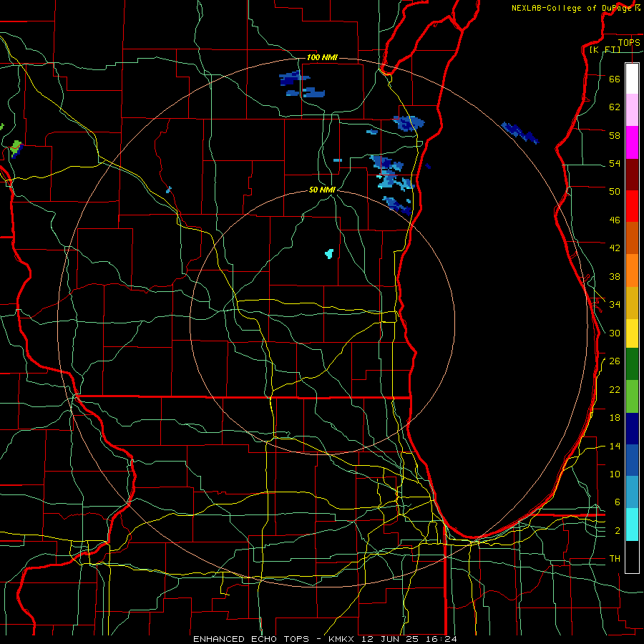Click the "K FT" units label
Viewport: 644px width, 644px height.
[605, 49]
